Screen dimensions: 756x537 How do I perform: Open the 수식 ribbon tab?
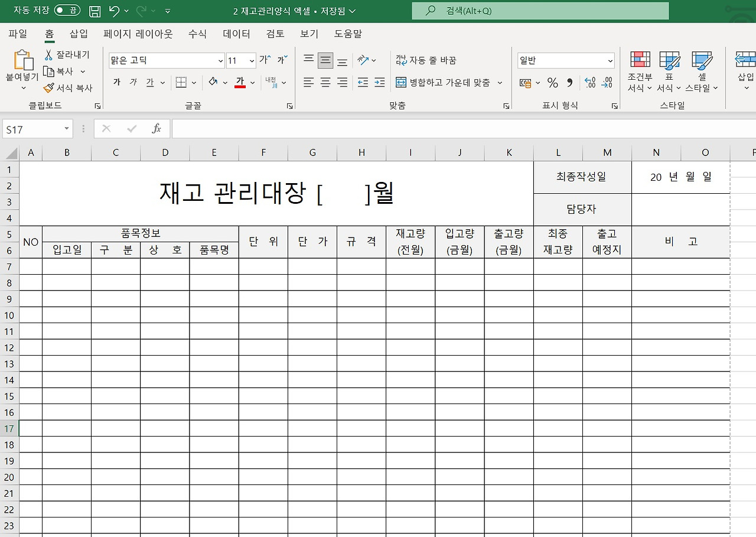[x=197, y=34]
